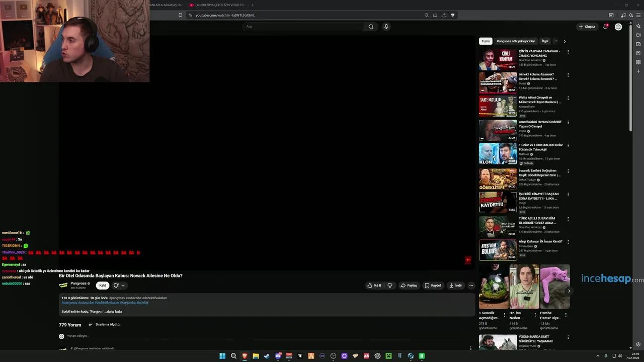This screenshot has width=644, height=362.
Task: Bookmark this page in the browser toolbar
Action: pyautogui.click(x=180, y=15)
